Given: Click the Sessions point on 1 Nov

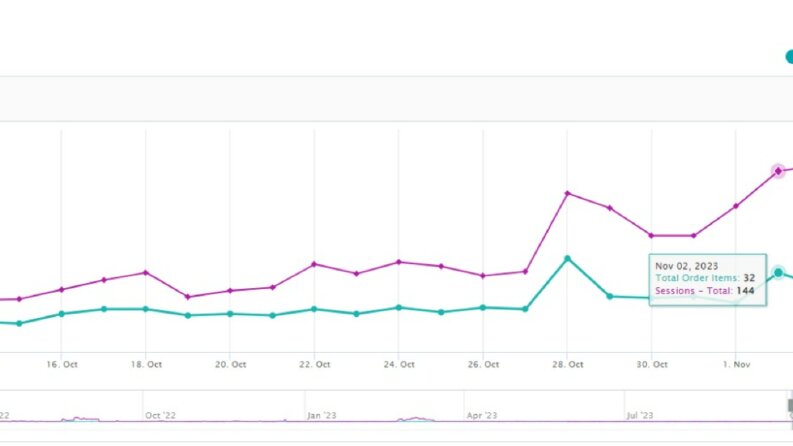Looking at the screenshot, I should (x=736, y=206).
